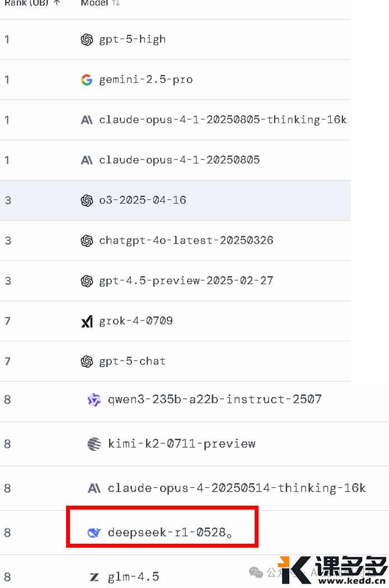Click the DeepSeek whale icon
Viewport: 389px width, 588px height.
pos(94,533)
